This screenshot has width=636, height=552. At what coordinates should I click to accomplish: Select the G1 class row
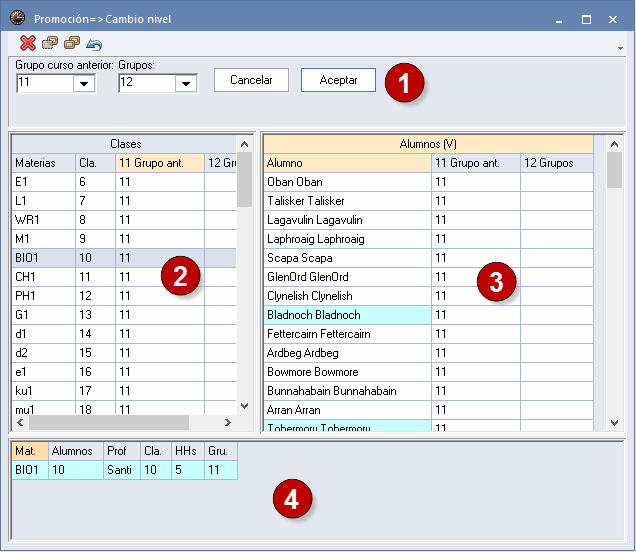point(125,315)
